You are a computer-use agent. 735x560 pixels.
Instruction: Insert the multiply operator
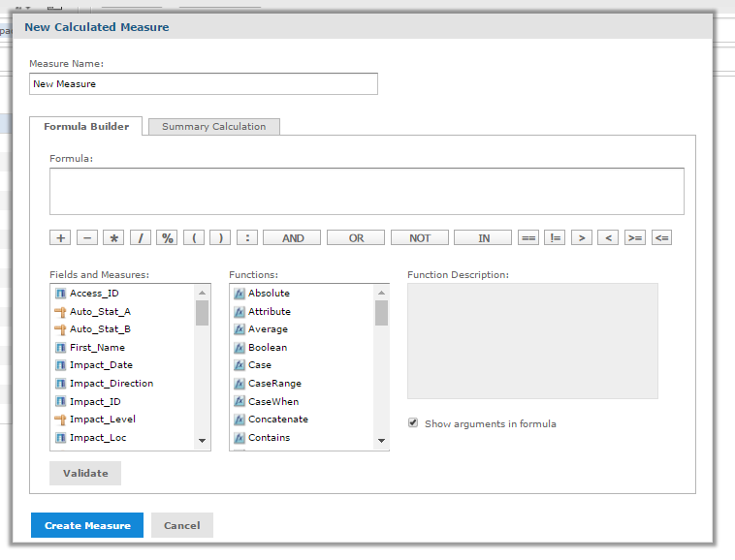tap(114, 237)
